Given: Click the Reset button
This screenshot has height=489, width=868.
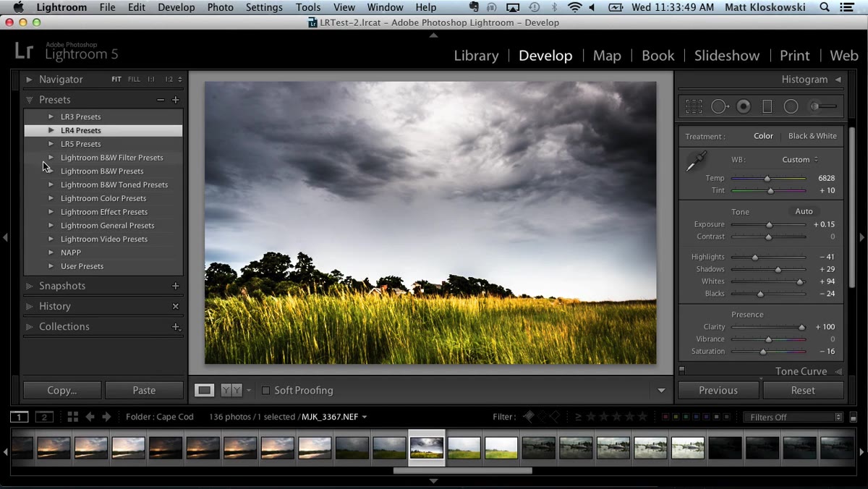Looking at the screenshot, I should [803, 391].
